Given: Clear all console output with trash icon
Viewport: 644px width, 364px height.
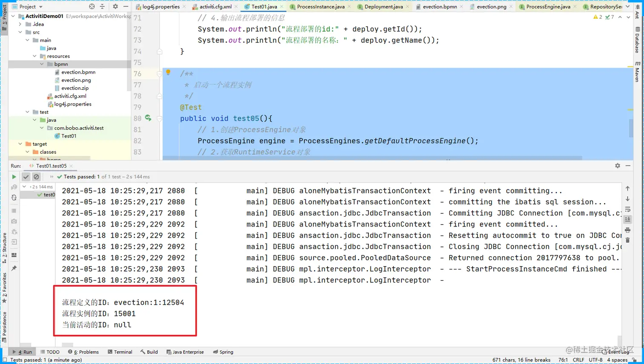Looking at the screenshot, I should pos(627,241).
